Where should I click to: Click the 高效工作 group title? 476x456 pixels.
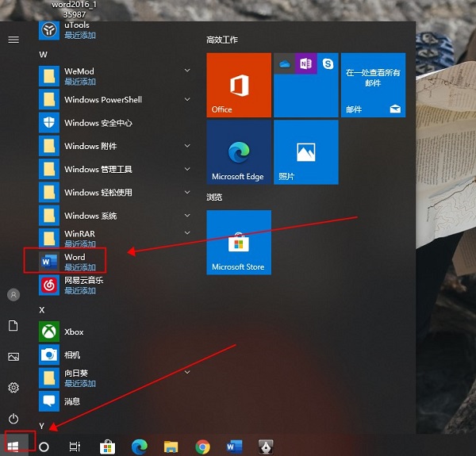(x=222, y=40)
